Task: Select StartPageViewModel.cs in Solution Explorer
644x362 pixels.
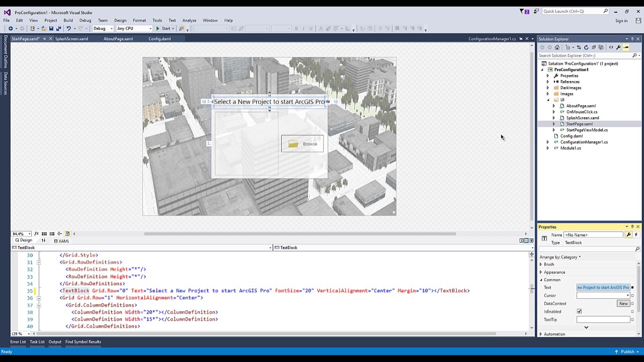Action: (x=587, y=130)
